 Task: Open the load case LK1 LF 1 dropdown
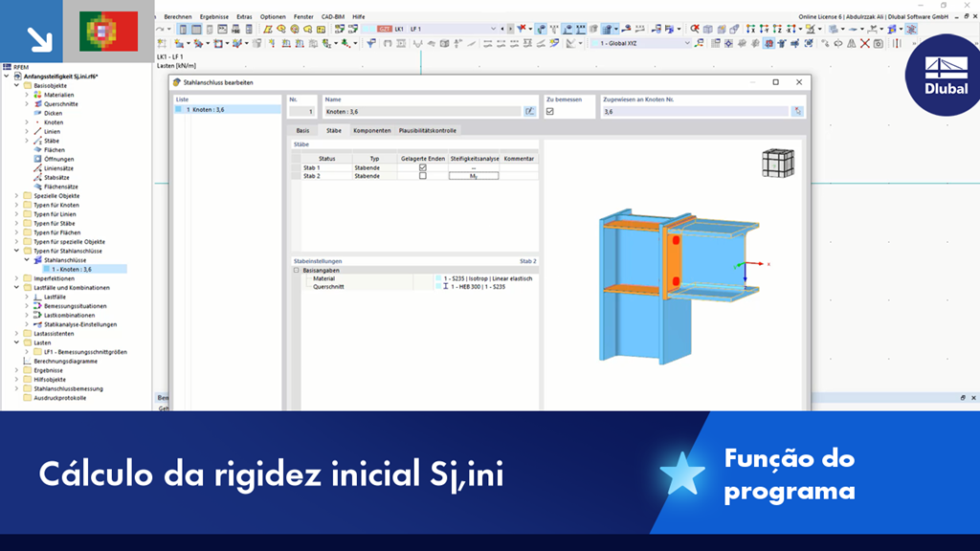(493, 29)
